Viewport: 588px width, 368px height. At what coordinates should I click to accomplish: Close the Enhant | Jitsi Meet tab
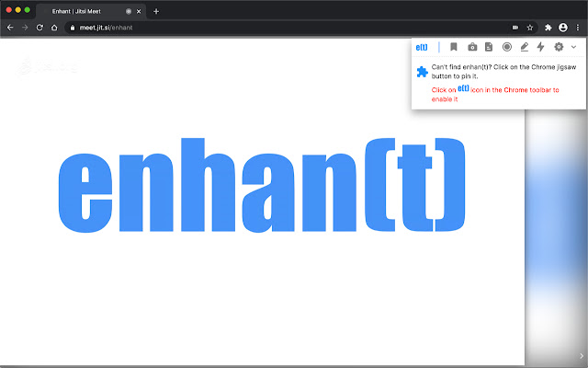[x=139, y=11]
